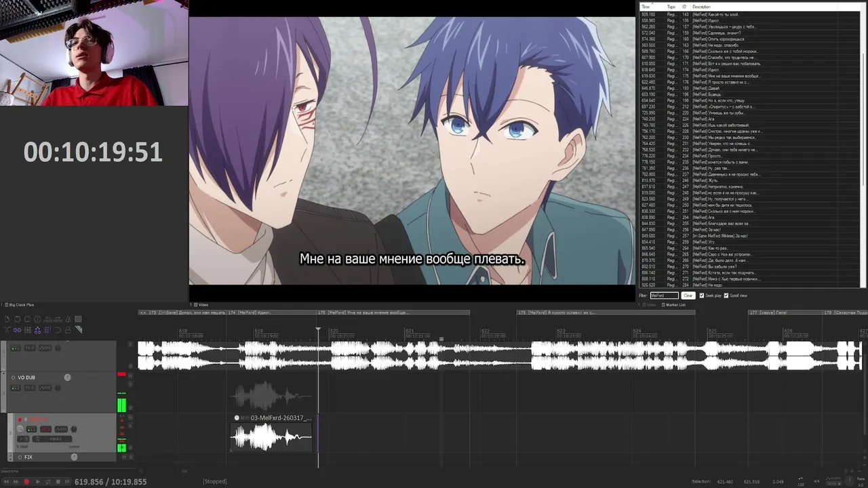Screen dimensions: 868x488
Task: Toggle snap magnet toolbar icon
Action: pyautogui.click(x=58, y=330)
